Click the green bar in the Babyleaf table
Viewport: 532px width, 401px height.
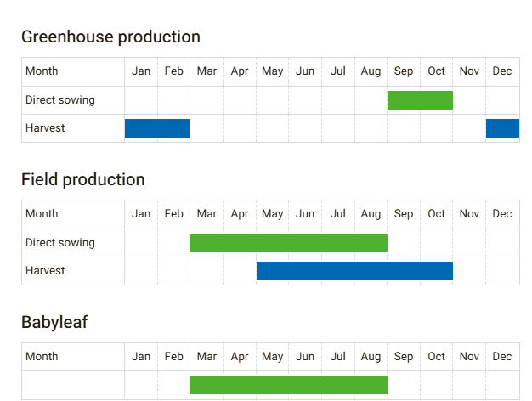[288, 385]
